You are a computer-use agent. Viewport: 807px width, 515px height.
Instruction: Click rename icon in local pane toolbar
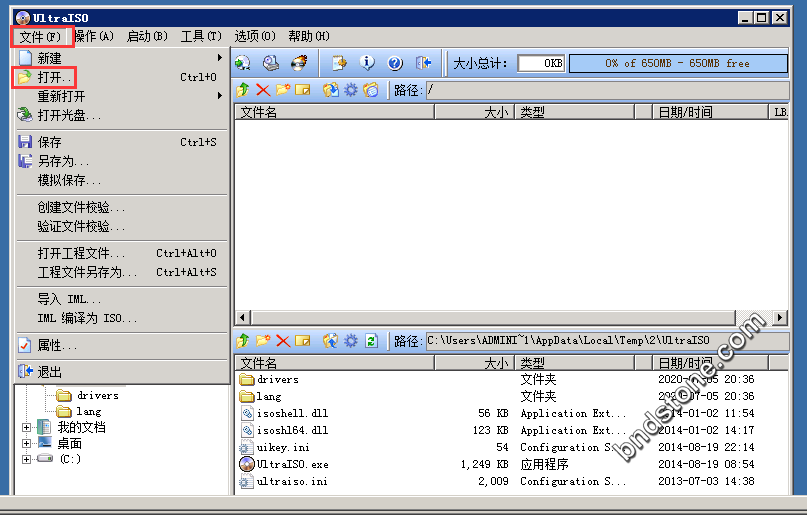[303, 341]
